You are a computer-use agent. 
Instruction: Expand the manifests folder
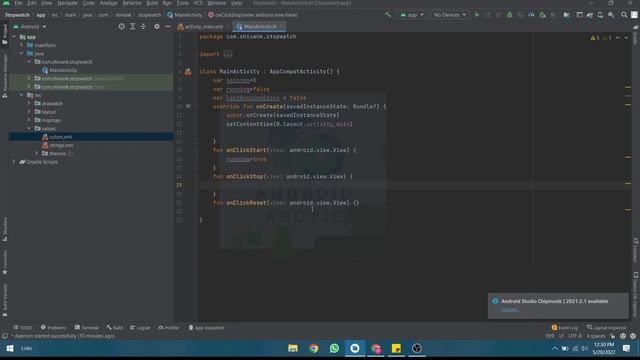[x=22, y=45]
